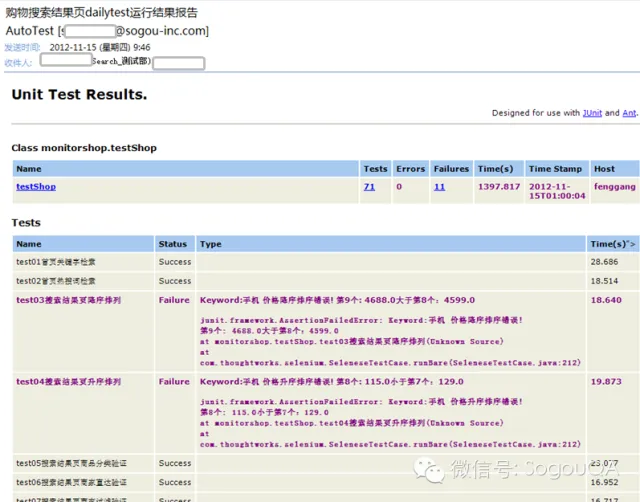
Task: Click the Success status of test06
Action: [x=175, y=482]
